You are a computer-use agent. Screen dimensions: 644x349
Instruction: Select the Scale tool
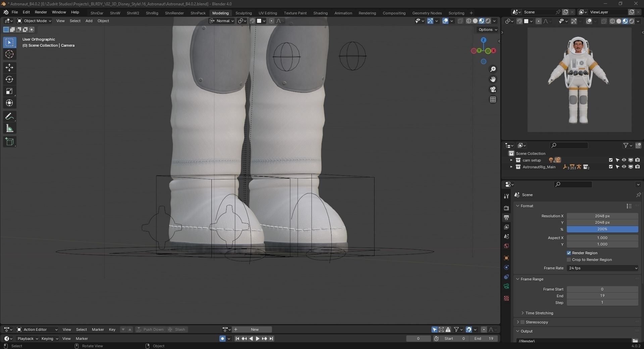pyautogui.click(x=9, y=91)
